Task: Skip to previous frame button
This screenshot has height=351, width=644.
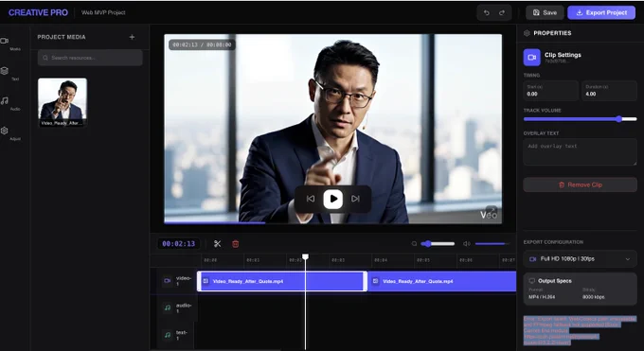Action: tap(311, 199)
